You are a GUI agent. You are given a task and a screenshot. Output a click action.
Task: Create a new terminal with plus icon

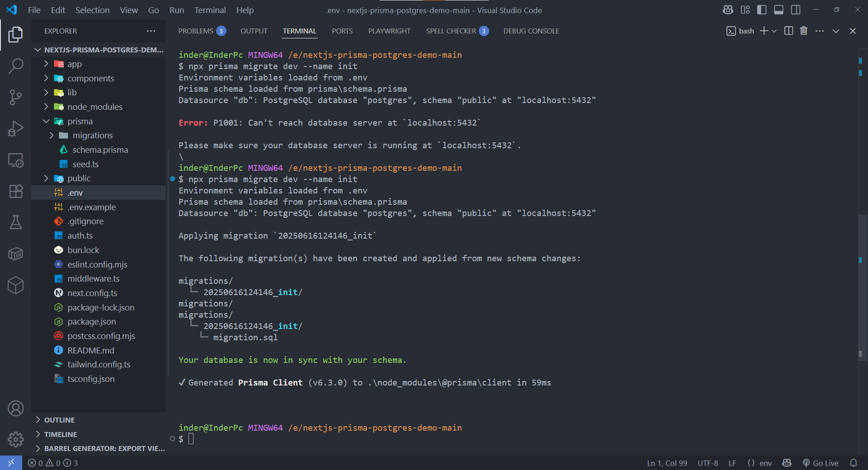(764, 31)
